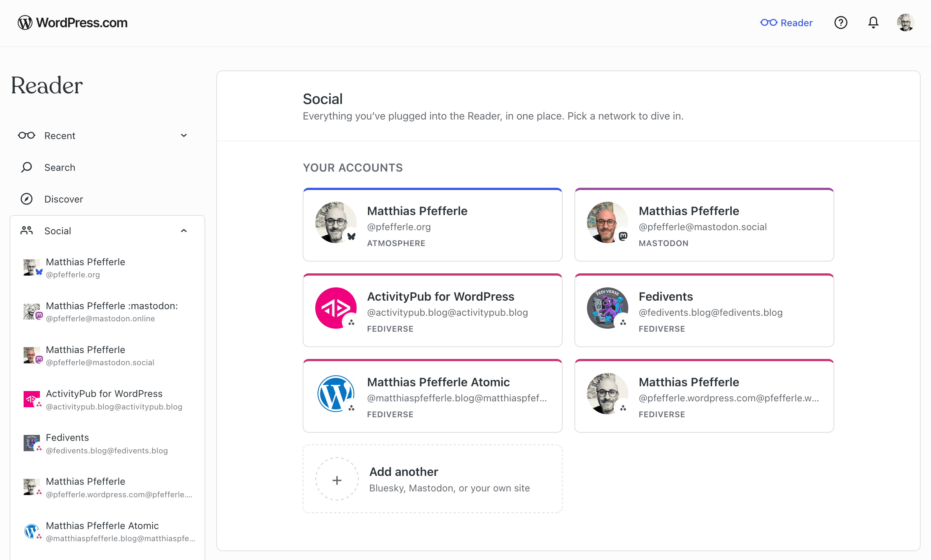Click the glasses icon beside Recent
The height and width of the screenshot is (560, 931).
[x=27, y=135]
